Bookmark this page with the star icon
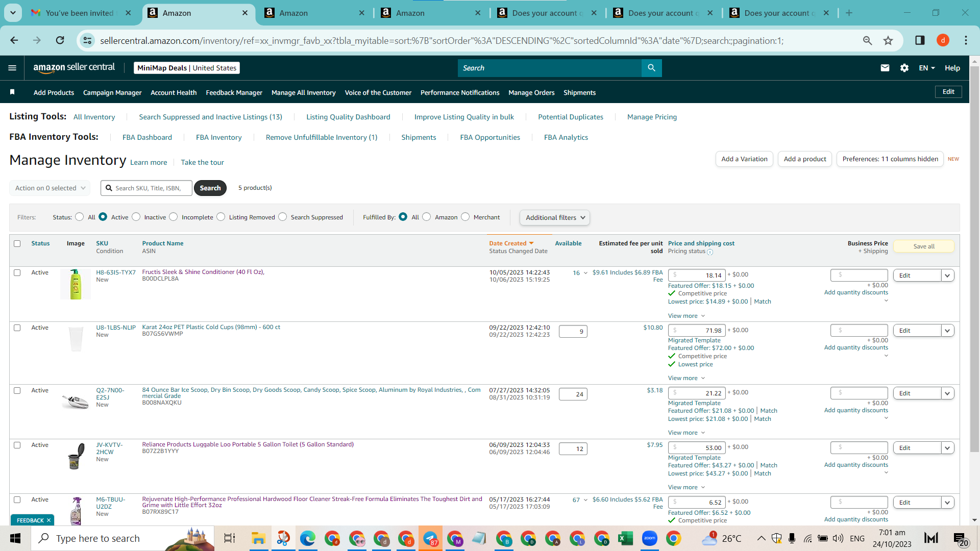Viewport: 980px width, 551px height. tap(888, 40)
